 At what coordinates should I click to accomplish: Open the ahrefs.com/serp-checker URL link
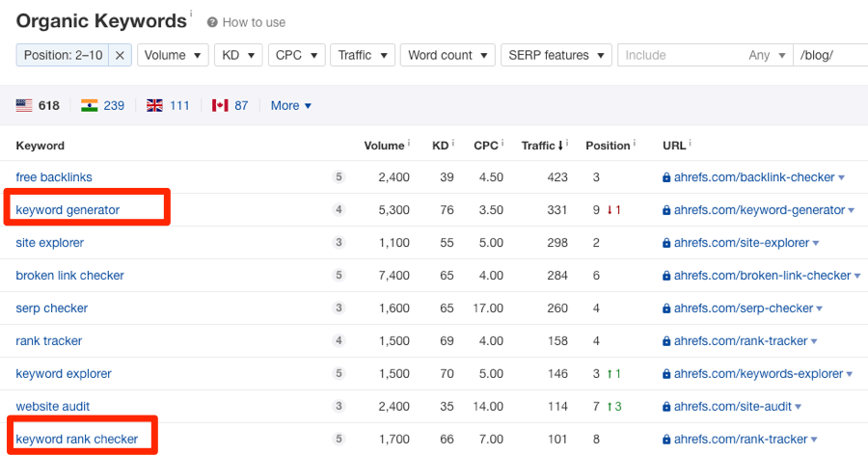pos(744,308)
